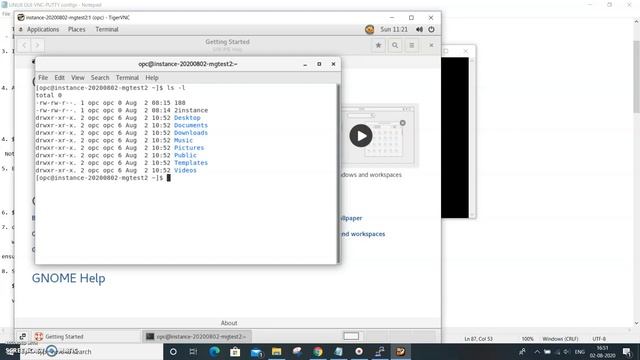Image resolution: width=640 pixels, height=360 pixels.
Task: Click the workspace switcher box in GNOME taskbar
Action: click(351, 336)
